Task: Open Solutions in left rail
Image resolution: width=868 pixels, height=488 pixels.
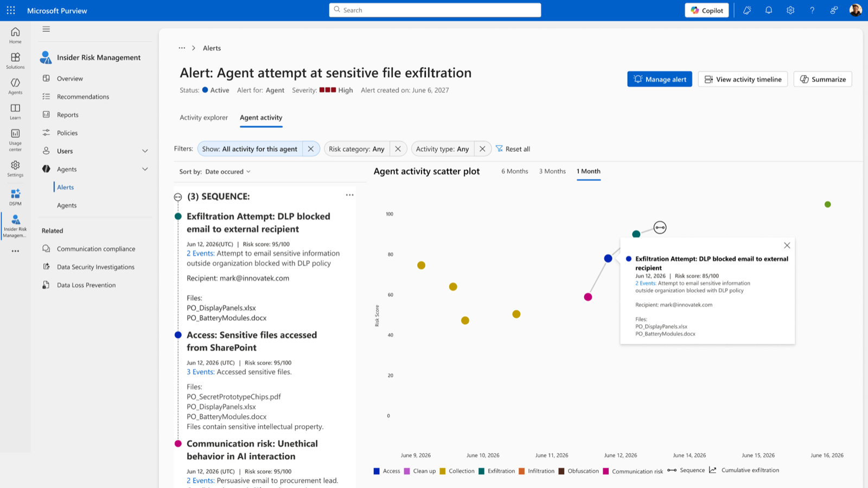Action: (15, 61)
